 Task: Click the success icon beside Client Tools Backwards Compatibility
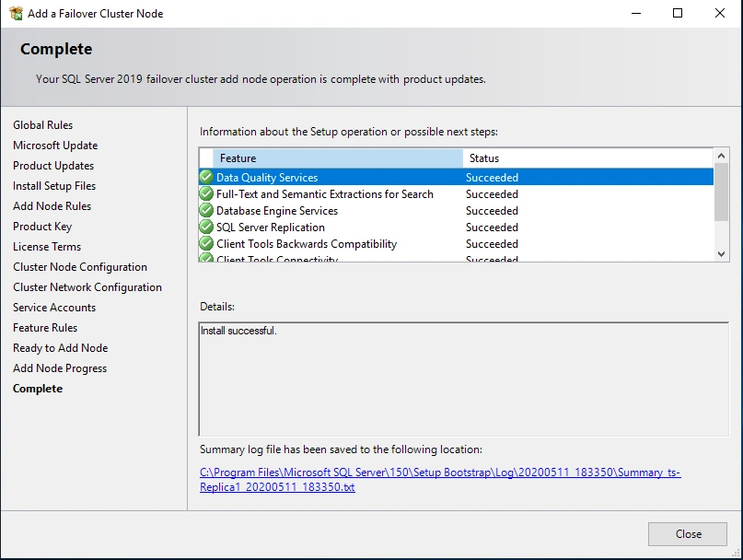click(206, 243)
